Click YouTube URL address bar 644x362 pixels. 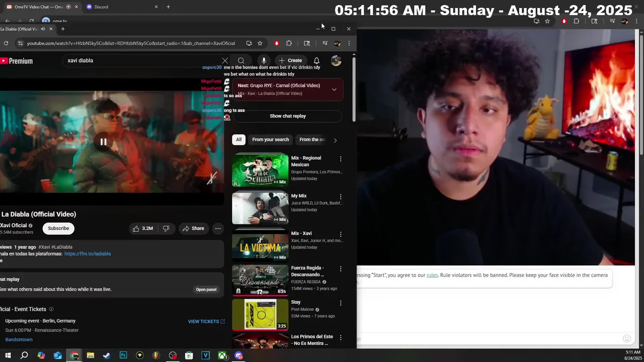(131, 43)
